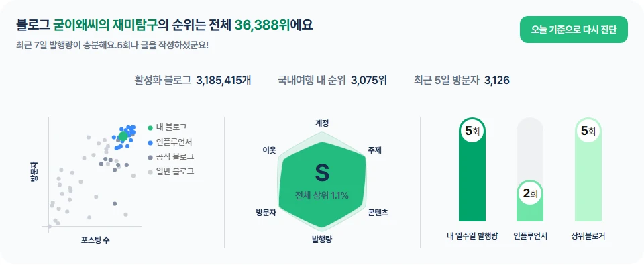This screenshot has width=644, height=265.
Task: Click the S grade letter in the hexagon
Action: coord(321,173)
